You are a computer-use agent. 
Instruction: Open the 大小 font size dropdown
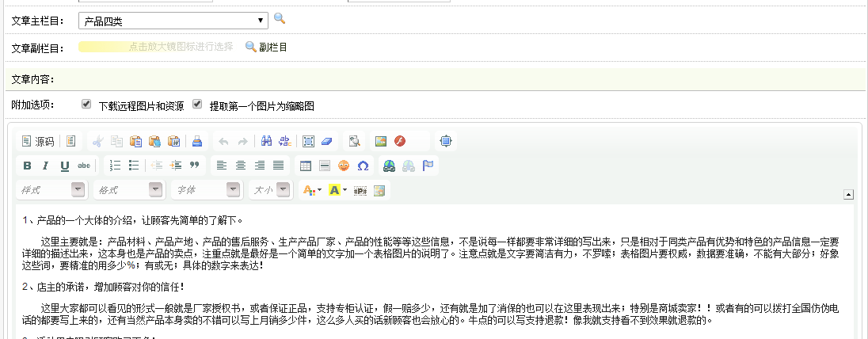tap(283, 190)
